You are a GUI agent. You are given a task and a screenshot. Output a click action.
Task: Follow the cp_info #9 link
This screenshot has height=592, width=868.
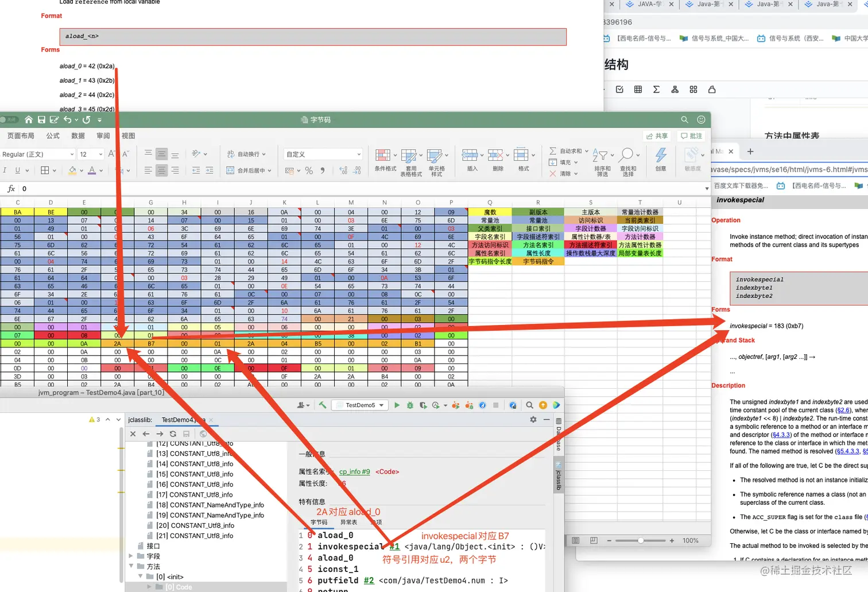coord(354,471)
